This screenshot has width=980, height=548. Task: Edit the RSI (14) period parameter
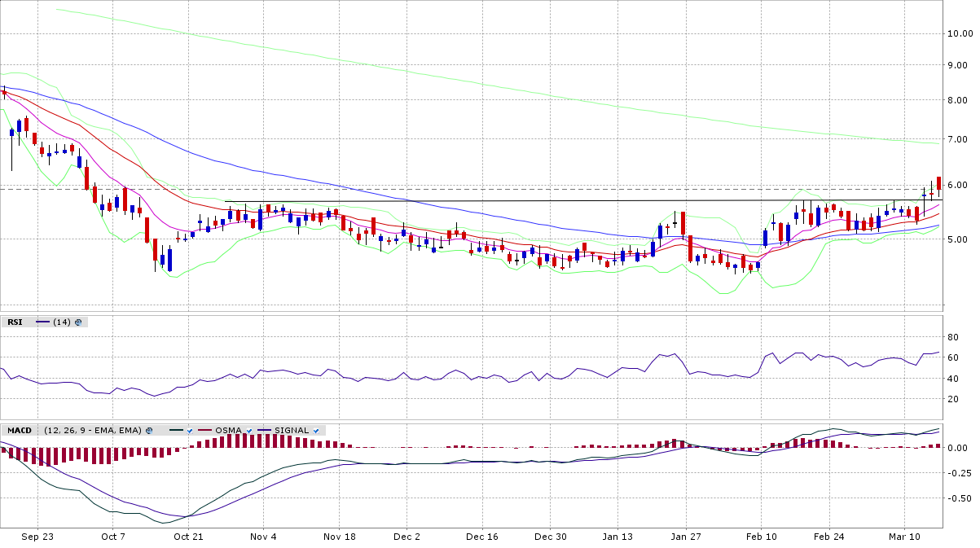(x=61, y=322)
